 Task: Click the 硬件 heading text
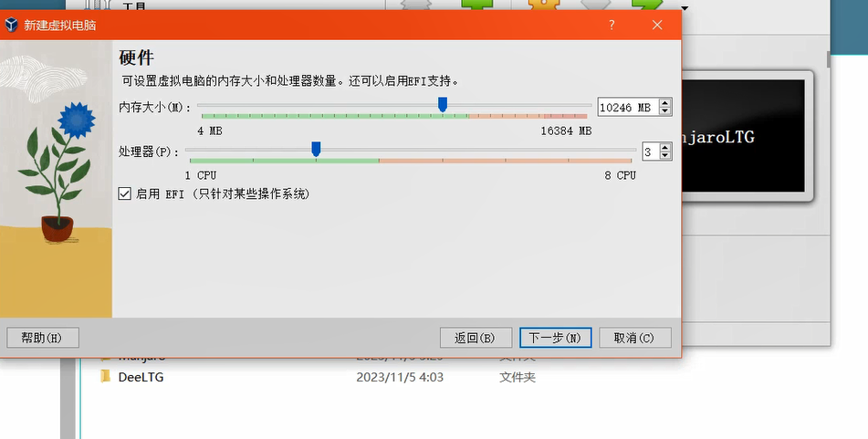136,57
